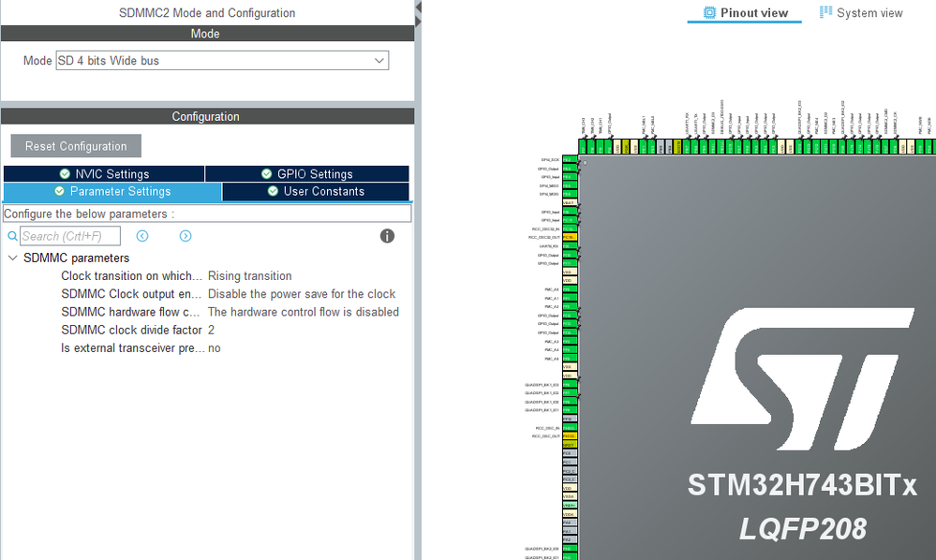Select the SDMMC2_CMD pin on top edge
Viewport: 936px width, 560px height.
[x=885, y=147]
